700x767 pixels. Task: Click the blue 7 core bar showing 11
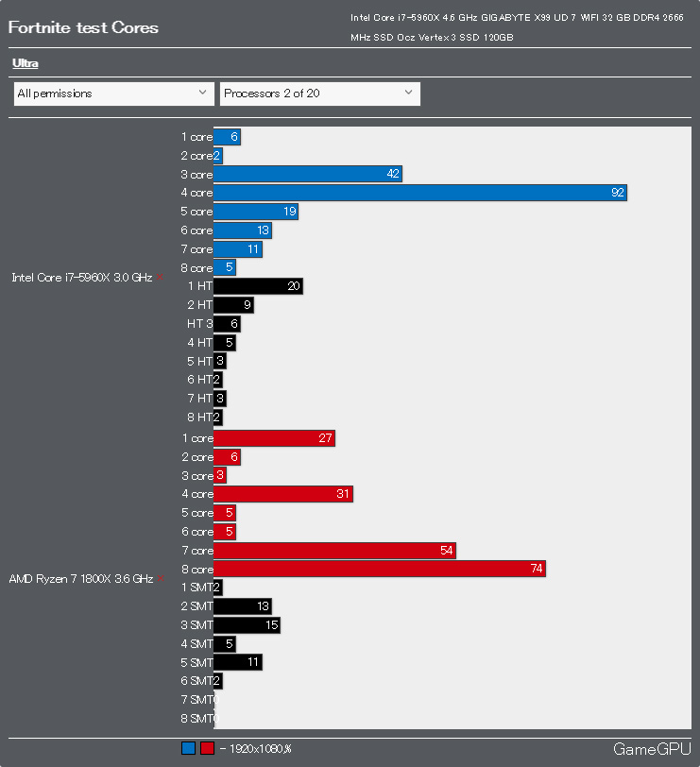tap(238, 249)
